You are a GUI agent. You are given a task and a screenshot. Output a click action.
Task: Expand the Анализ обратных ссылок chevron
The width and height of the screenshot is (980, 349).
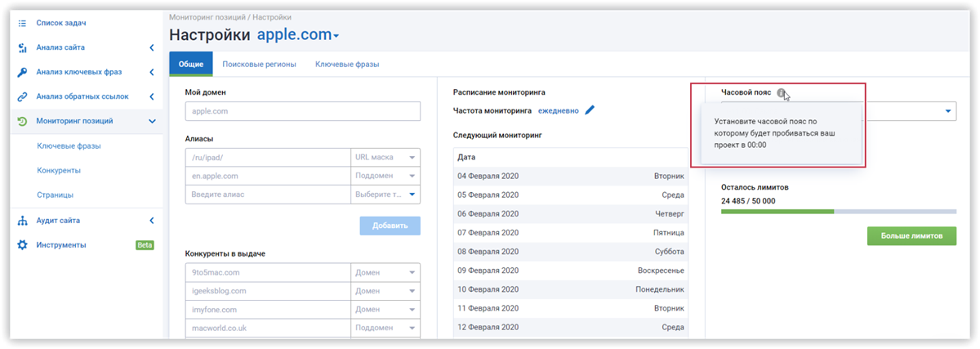(152, 96)
